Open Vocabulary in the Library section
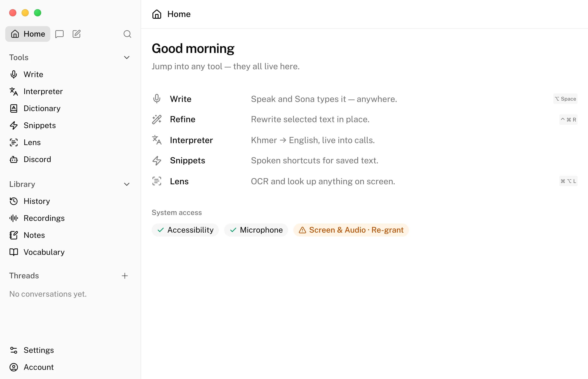This screenshot has height=379, width=588. click(70, 252)
